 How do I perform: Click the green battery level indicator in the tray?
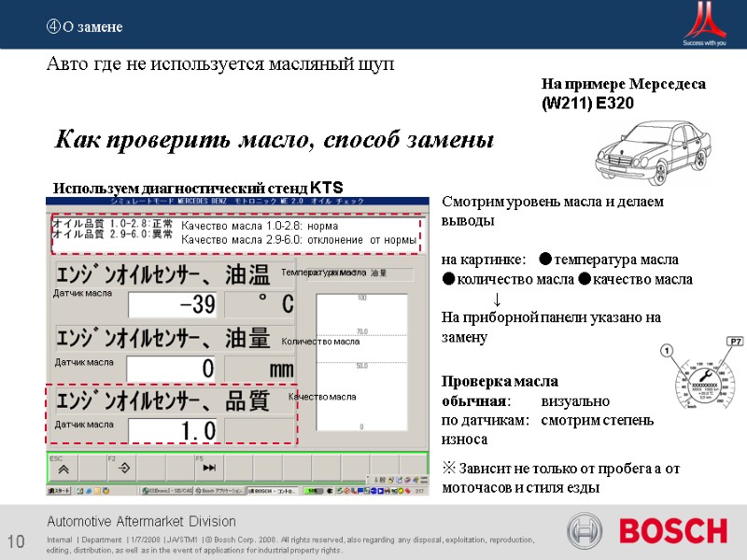(x=314, y=491)
